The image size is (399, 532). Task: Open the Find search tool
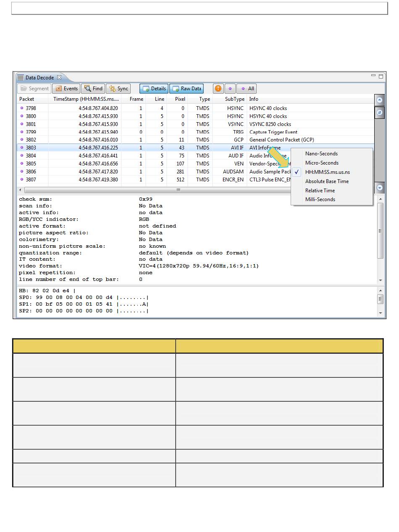point(93,89)
